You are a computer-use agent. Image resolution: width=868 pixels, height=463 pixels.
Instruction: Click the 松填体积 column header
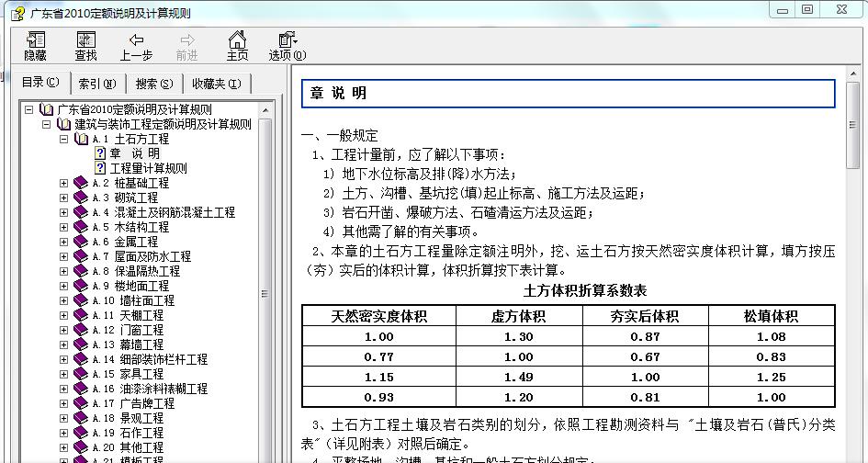772,316
